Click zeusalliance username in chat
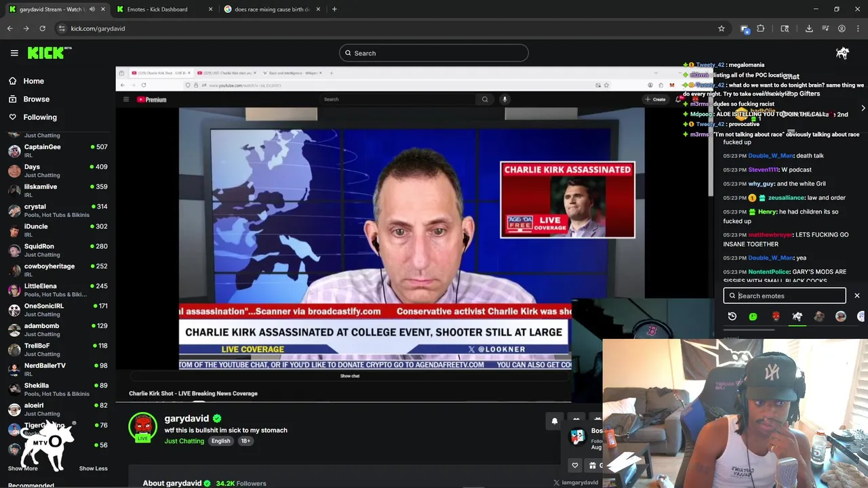This screenshot has height=488, width=868. pos(786,198)
